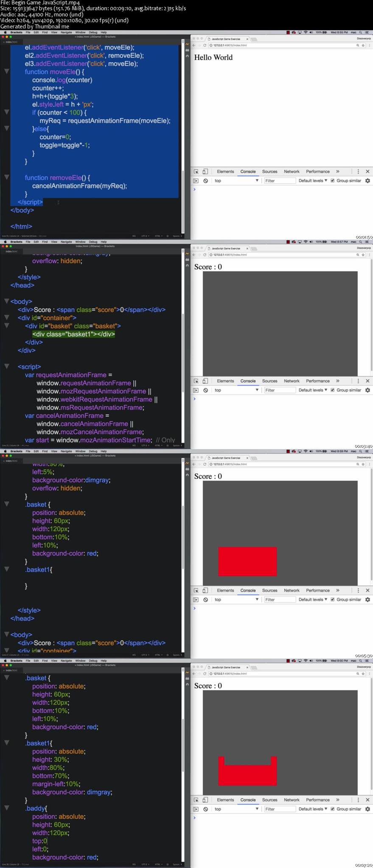Uncheck Group similar in 00:03:40 frame
This screenshot has height=868, width=373.
(x=333, y=390)
